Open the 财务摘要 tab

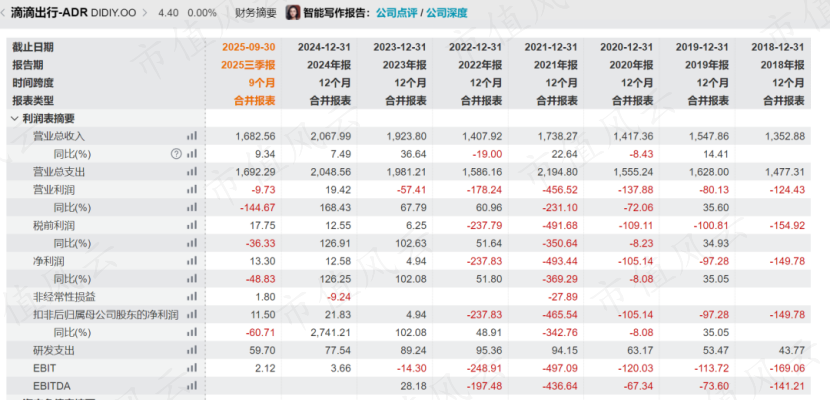256,13
